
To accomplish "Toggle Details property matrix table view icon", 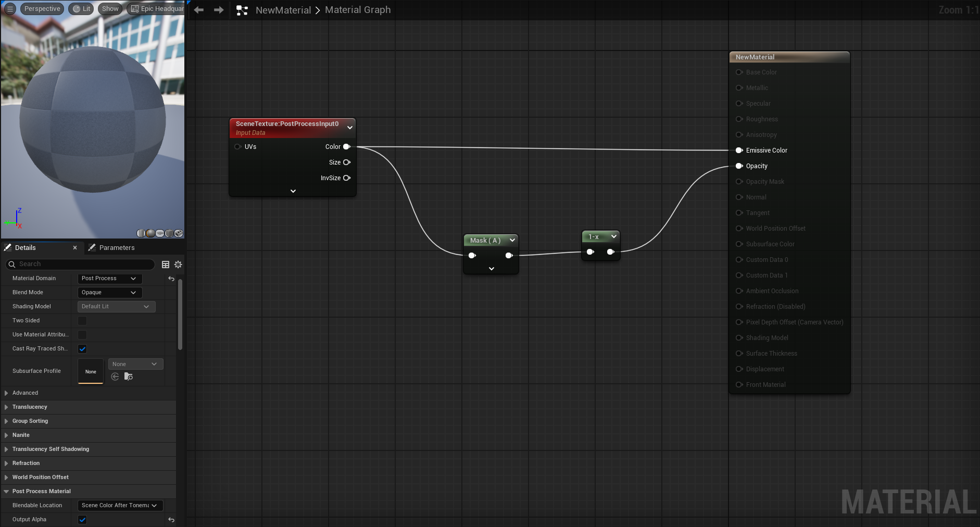I will tap(166, 265).
